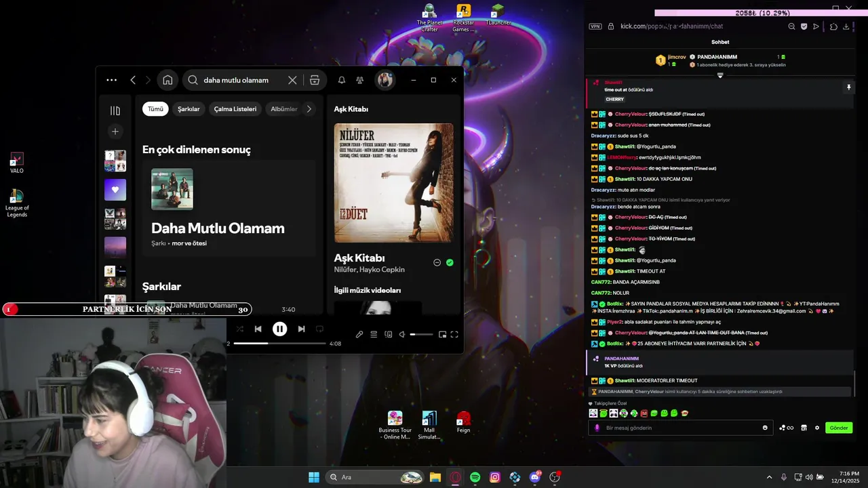Select the Tümü filter chip

pyautogui.click(x=155, y=109)
